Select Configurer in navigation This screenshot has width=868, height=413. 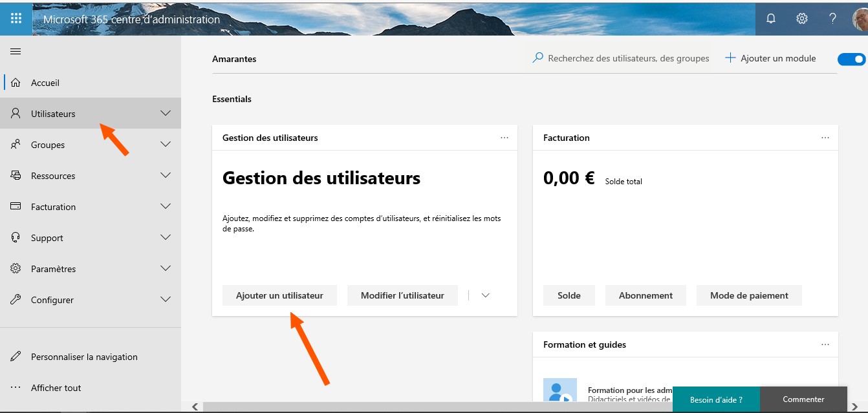(91, 300)
